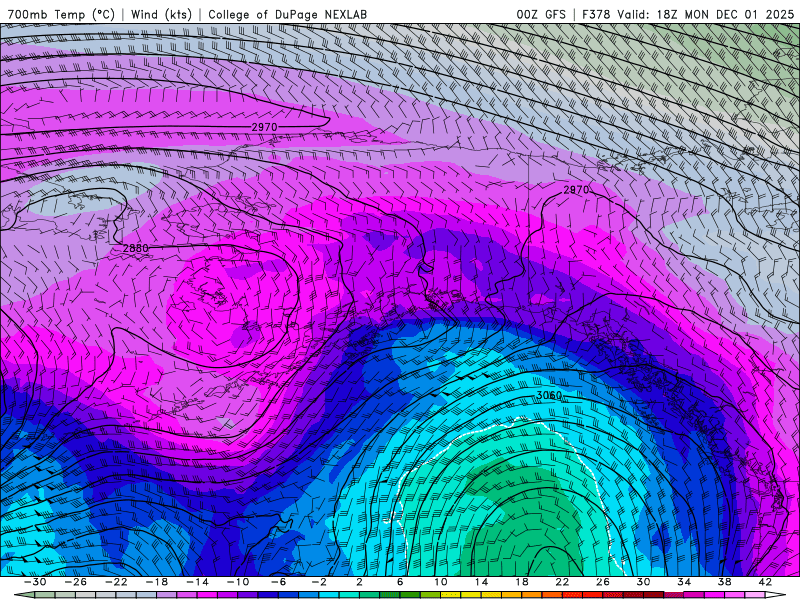Click the -18 colorbar scale label
The height and width of the screenshot is (600, 800).
[x=157, y=582]
